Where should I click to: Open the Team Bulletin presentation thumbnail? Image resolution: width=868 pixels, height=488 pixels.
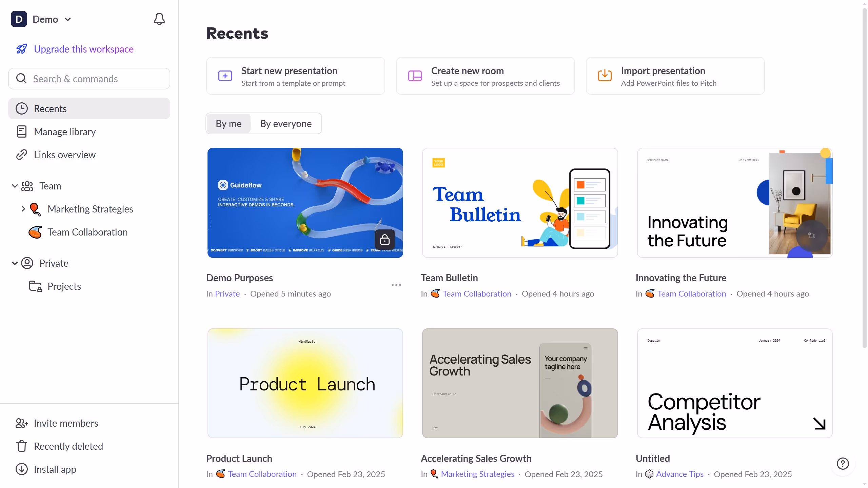(520, 203)
